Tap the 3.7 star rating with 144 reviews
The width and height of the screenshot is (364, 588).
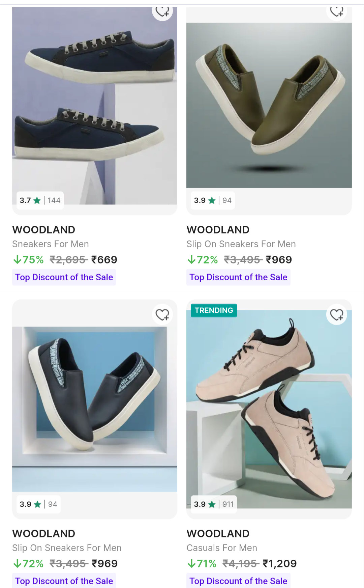coord(40,200)
